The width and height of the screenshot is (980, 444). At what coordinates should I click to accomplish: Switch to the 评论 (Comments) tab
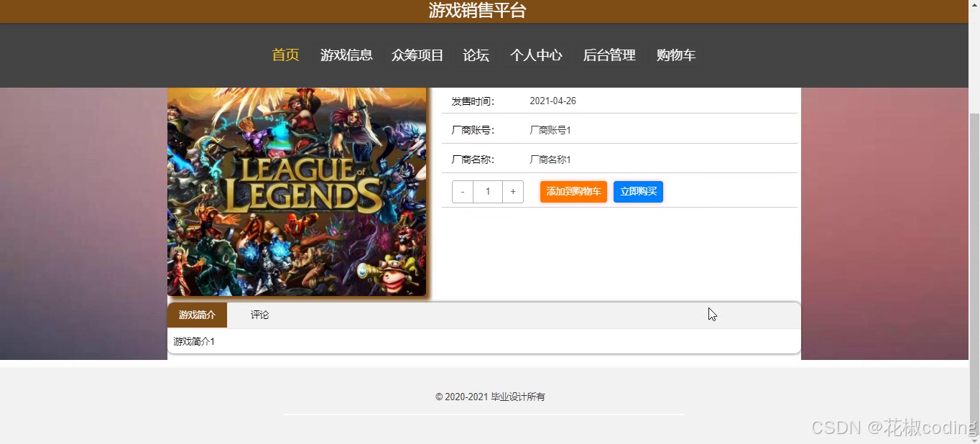[x=259, y=315]
